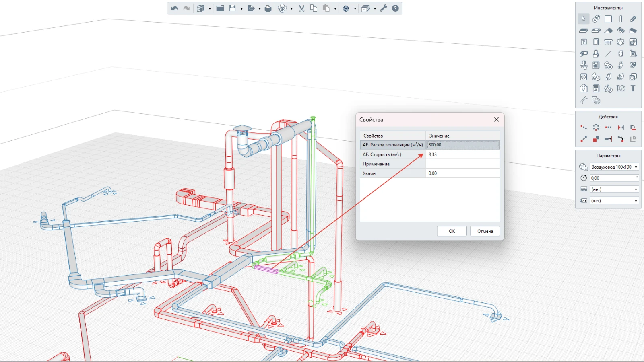Click the Print icon in the toolbar

coord(268,8)
